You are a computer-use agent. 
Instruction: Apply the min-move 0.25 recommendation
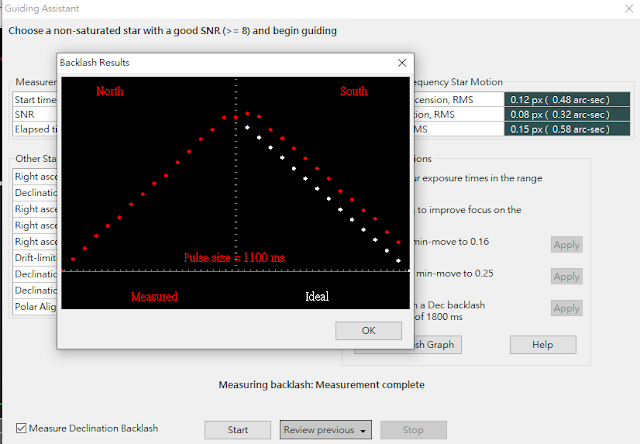(x=567, y=277)
